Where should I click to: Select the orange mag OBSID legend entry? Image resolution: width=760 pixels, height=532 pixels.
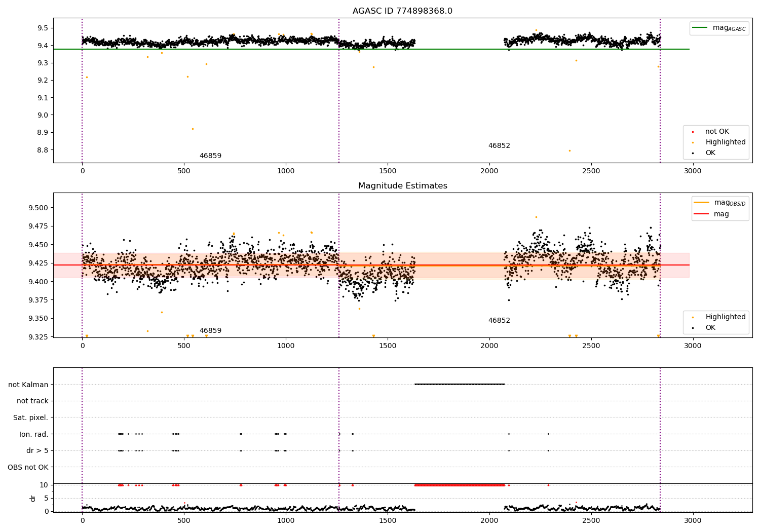pos(720,203)
